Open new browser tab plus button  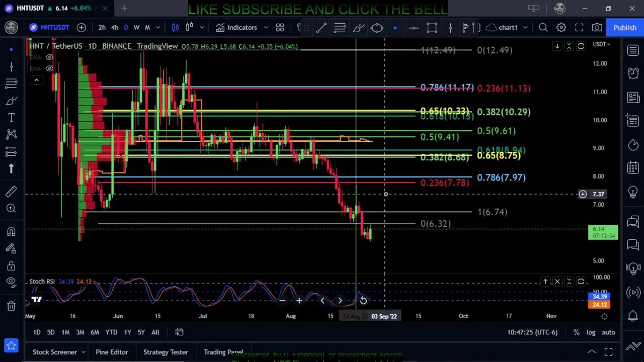tap(124, 8)
